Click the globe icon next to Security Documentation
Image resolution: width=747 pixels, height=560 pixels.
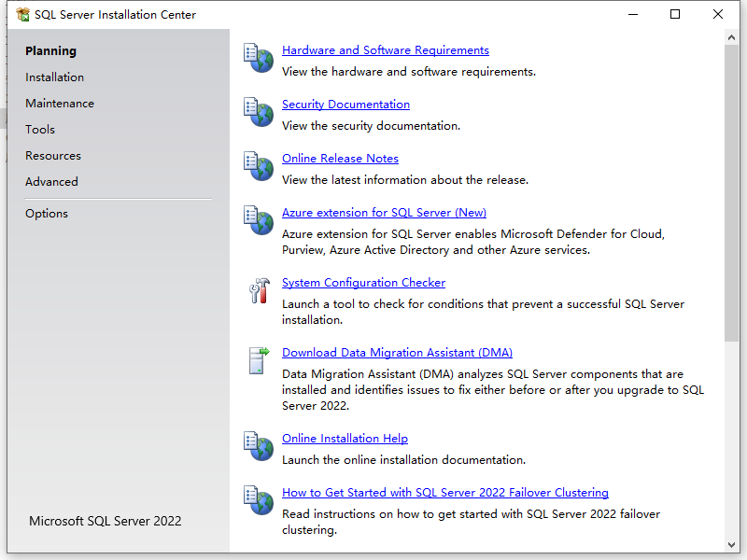pos(259,112)
